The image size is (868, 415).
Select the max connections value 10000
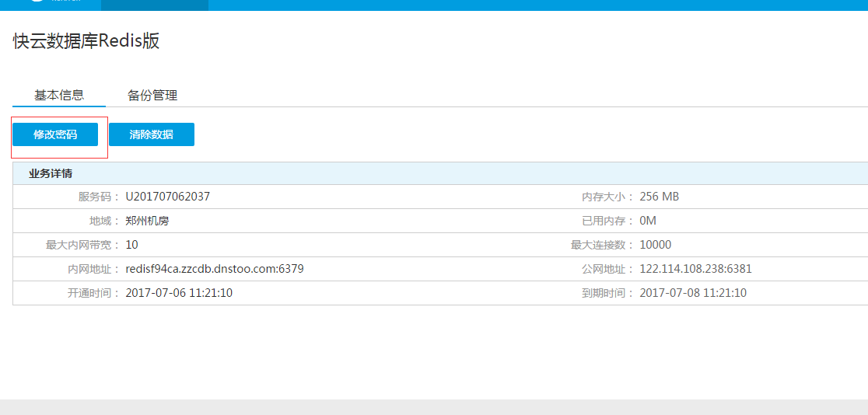click(x=655, y=245)
